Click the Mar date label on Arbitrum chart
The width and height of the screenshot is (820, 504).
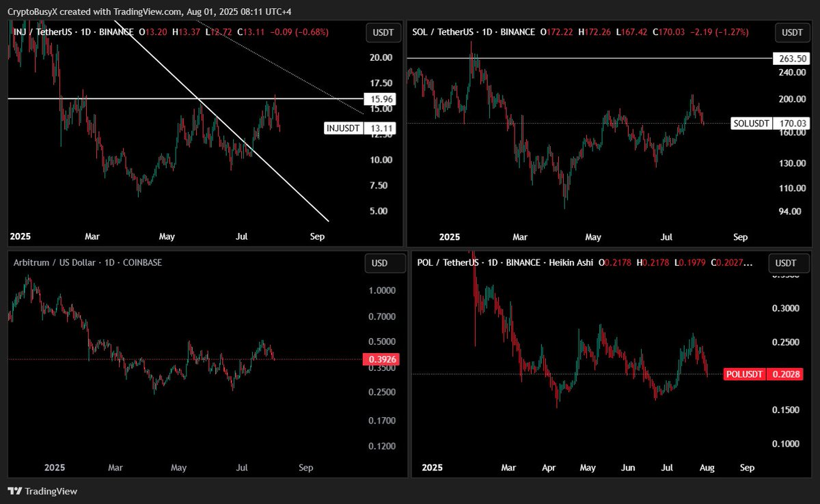pos(115,468)
